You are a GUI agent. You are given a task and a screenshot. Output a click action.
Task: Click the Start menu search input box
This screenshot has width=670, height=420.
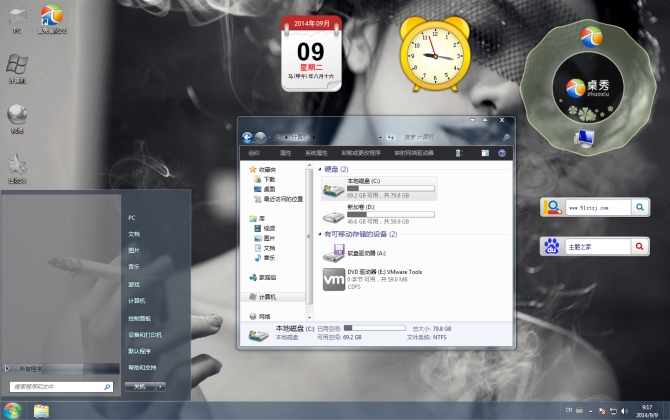pyautogui.click(x=58, y=386)
